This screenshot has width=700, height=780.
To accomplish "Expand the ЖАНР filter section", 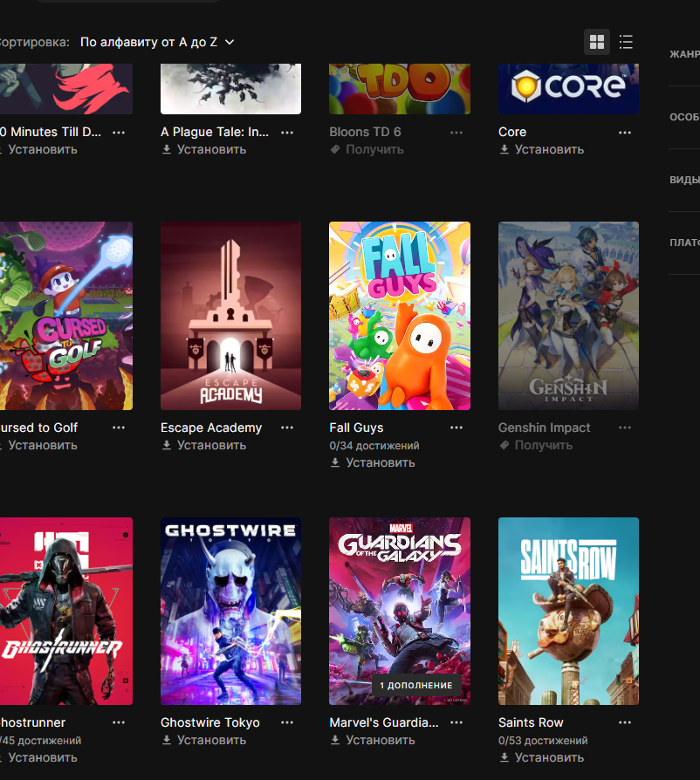I will point(684,54).
